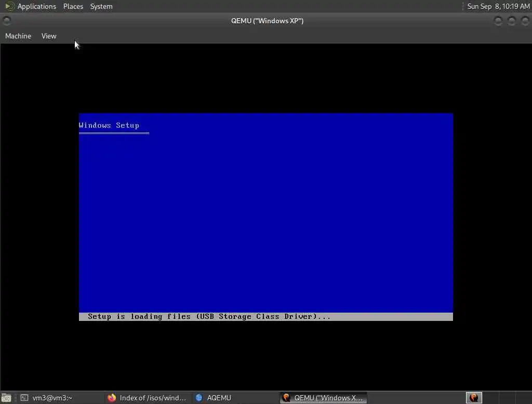Open the Applications menu

[37, 6]
